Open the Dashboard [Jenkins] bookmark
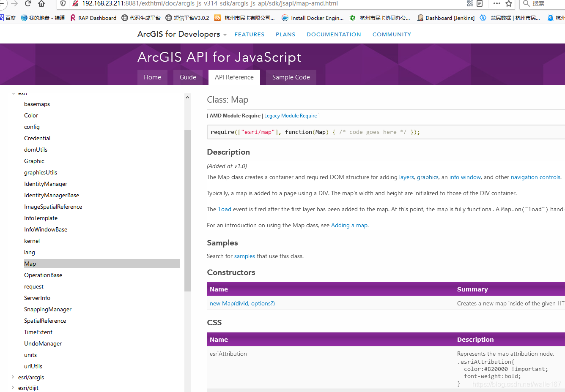The width and height of the screenshot is (565, 392). (446, 18)
